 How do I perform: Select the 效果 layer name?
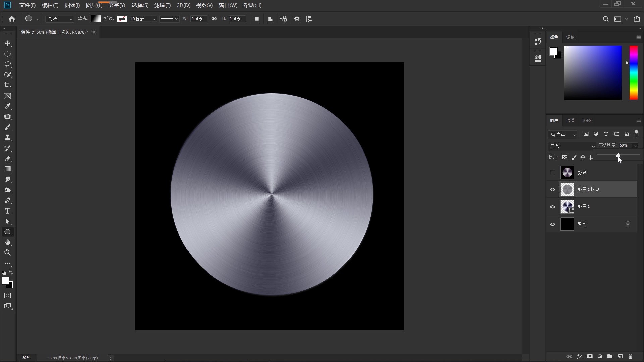click(x=582, y=173)
